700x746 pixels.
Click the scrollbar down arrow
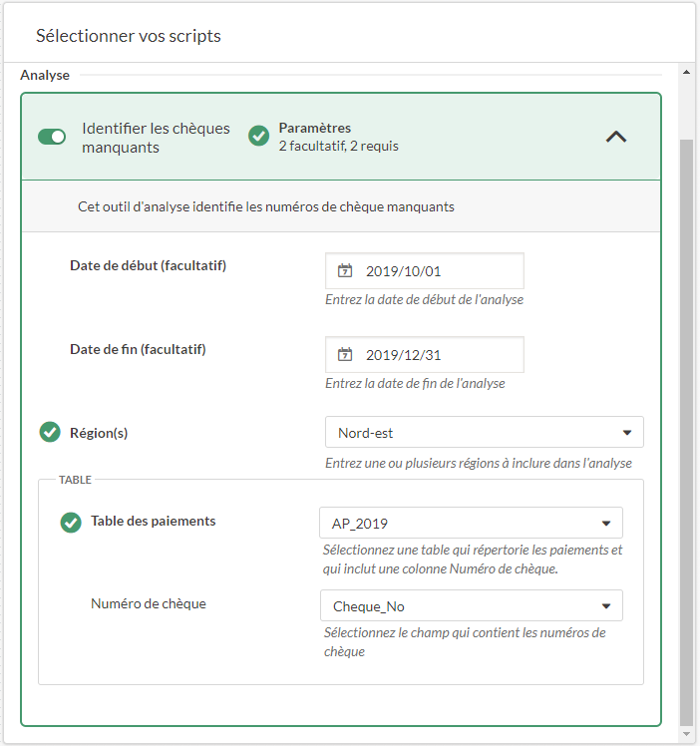[686, 734]
